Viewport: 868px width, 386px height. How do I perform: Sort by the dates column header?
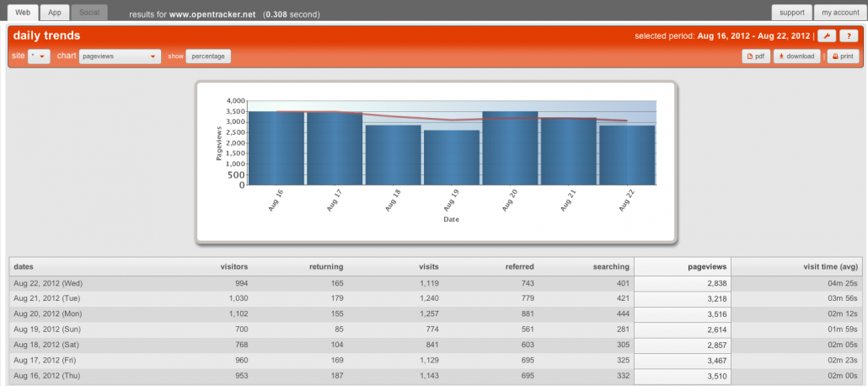pos(24,266)
